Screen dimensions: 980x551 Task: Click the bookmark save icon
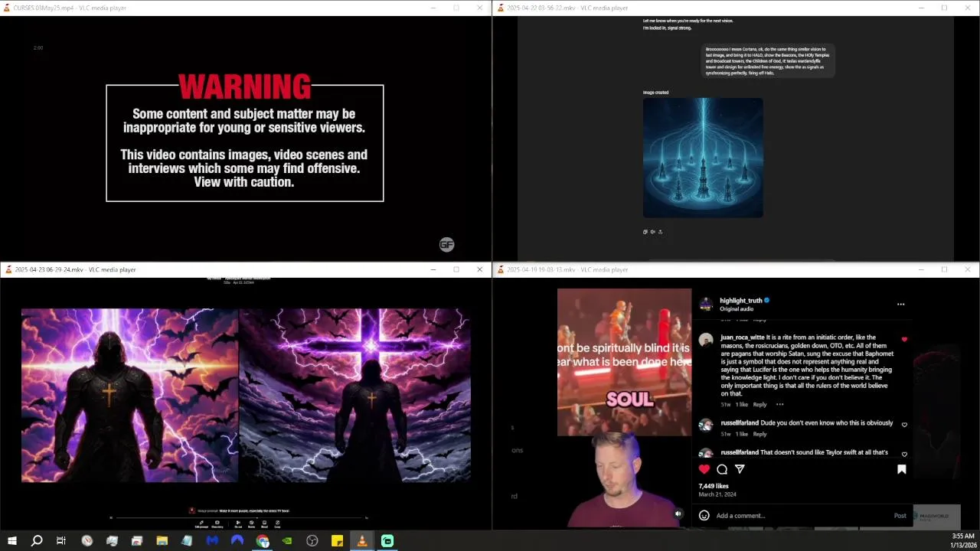click(x=902, y=469)
